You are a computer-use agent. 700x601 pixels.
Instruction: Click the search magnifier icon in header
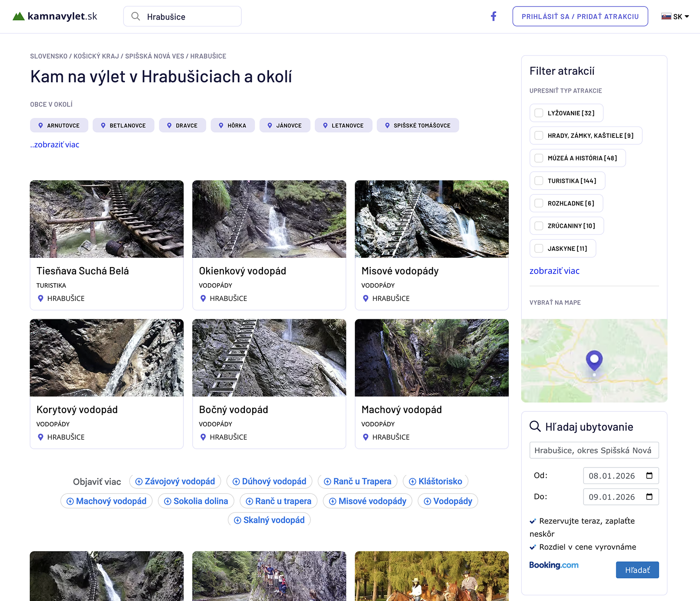click(136, 17)
